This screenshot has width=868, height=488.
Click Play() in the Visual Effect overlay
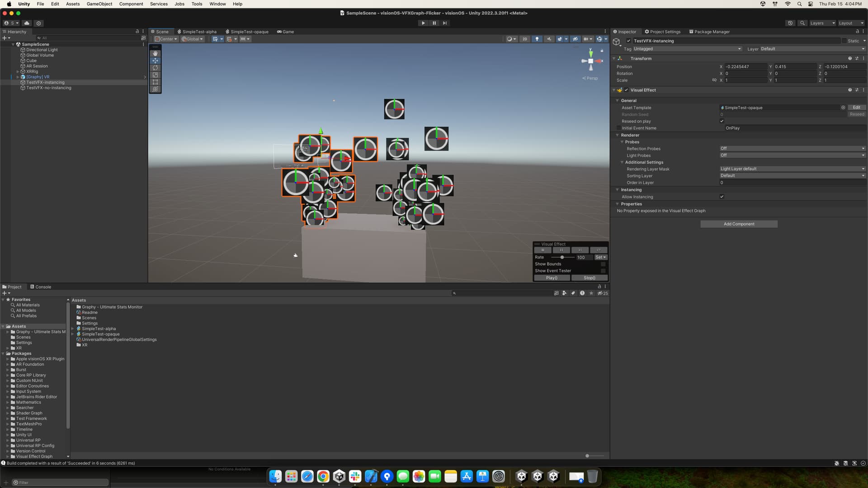(552, 278)
